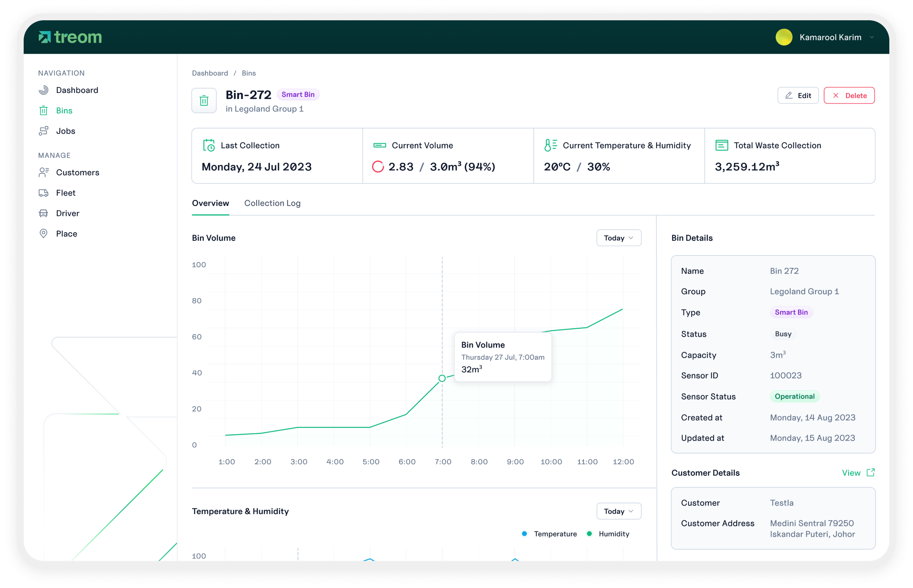Click the Customers people icon
Image resolution: width=913 pixels, height=588 pixels.
click(x=44, y=173)
